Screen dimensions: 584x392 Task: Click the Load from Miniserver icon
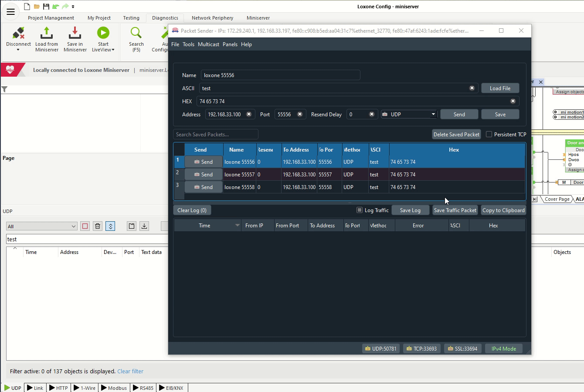click(x=47, y=34)
